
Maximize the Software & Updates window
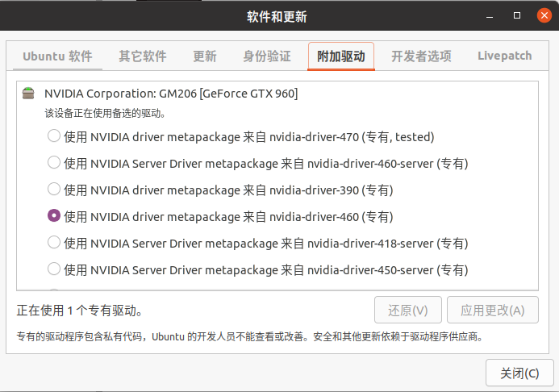[x=516, y=15]
